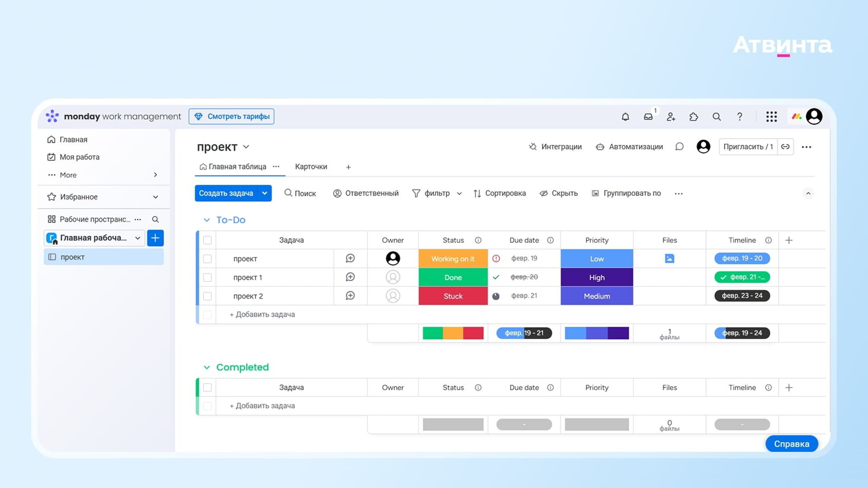868x488 pixels.
Task: Collapse the To-Do group
Action: 207,220
